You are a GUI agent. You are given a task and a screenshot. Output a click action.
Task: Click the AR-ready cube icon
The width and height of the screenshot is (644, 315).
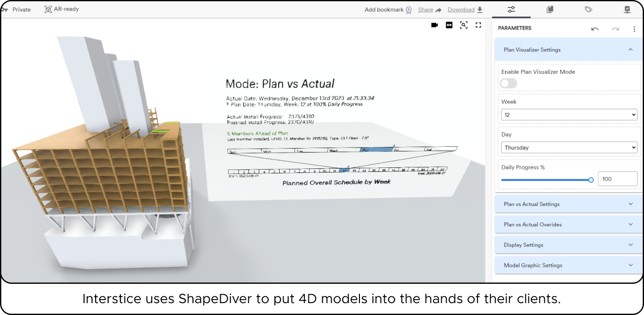click(x=48, y=9)
